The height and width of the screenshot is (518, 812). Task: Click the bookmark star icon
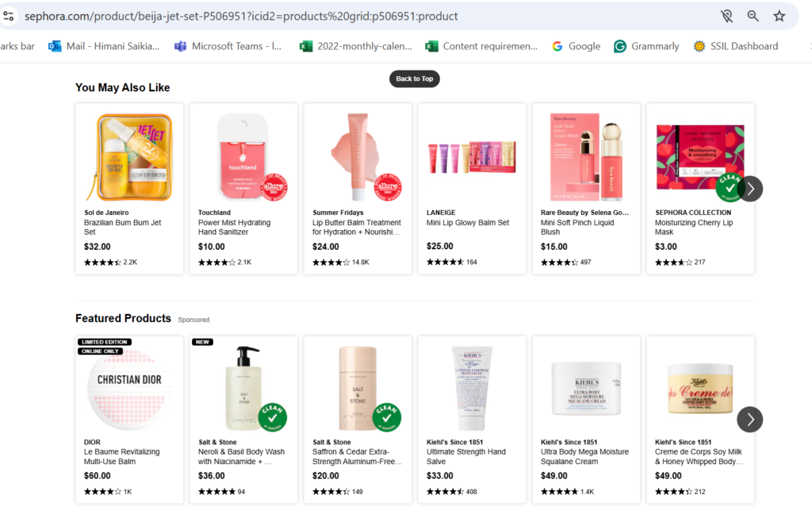pyautogui.click(x=779, y=16)
